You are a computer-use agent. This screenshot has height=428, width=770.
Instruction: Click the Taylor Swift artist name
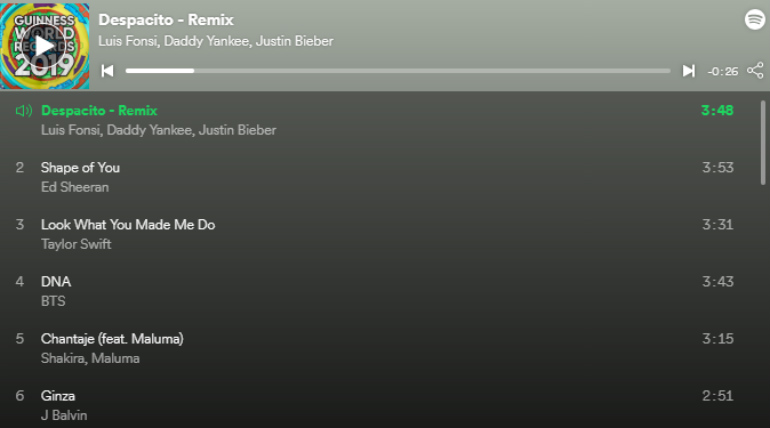76,244
